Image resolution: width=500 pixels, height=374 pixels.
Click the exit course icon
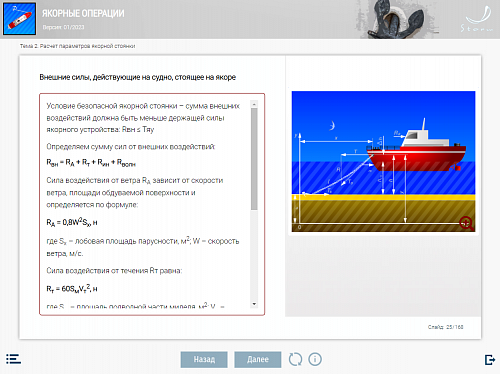pos(489,360)
